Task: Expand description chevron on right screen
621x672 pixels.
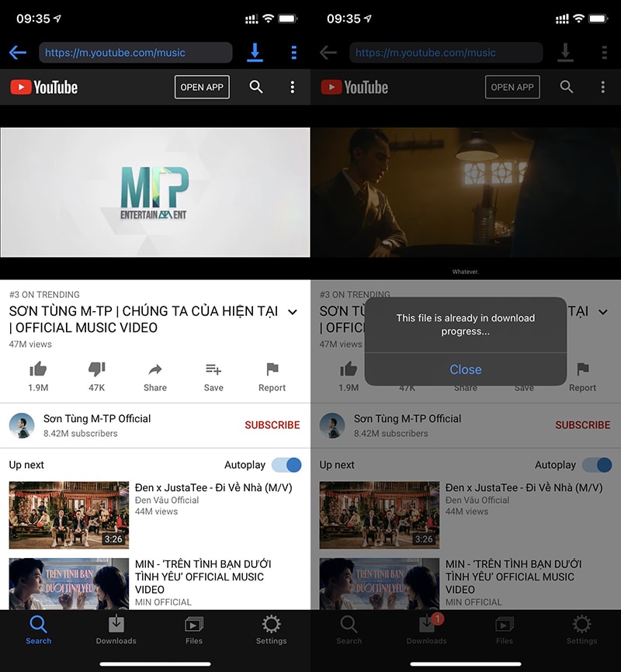Action: pos(603,312)
